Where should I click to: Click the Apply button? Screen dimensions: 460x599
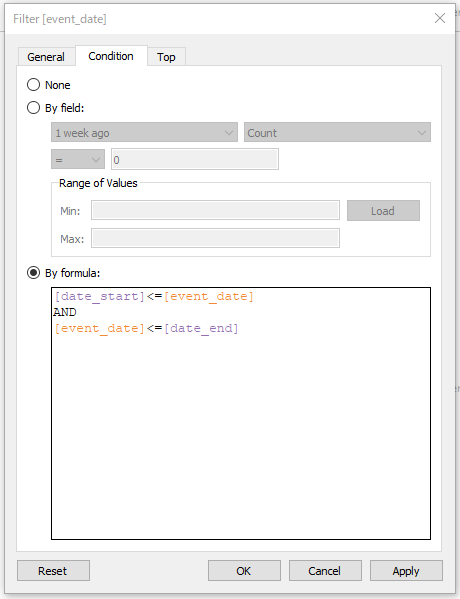click(x=406, y=571)
